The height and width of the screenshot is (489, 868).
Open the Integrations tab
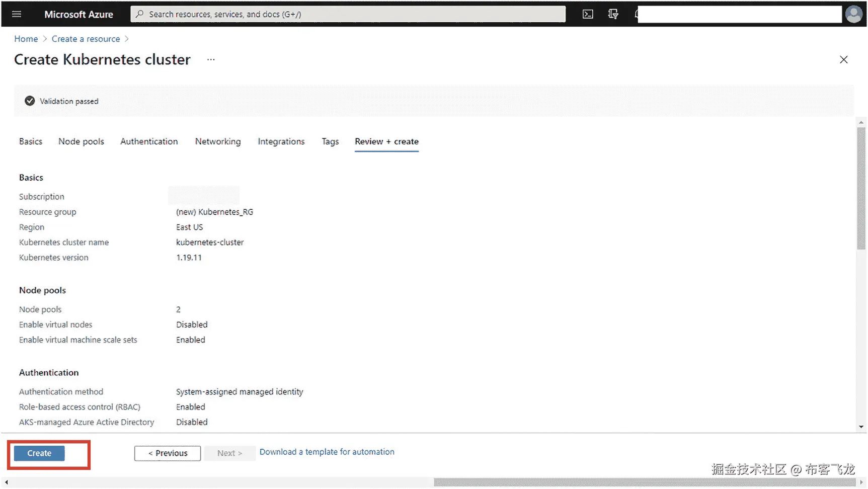[281, 141]
